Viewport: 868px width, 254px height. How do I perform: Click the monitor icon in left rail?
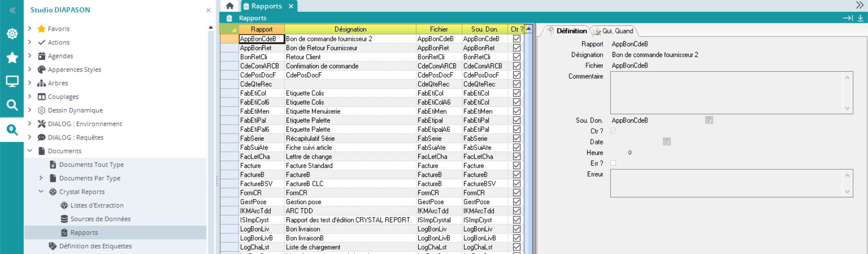(x=12, y=81)
